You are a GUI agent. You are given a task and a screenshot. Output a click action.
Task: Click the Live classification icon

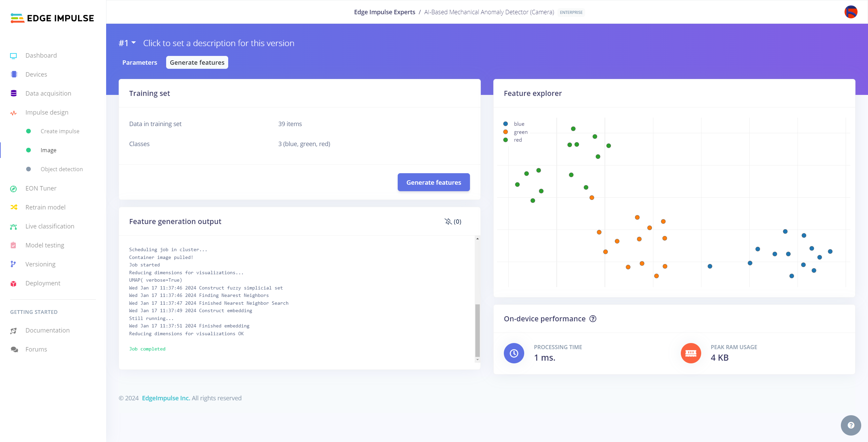[x=14, y=226]
